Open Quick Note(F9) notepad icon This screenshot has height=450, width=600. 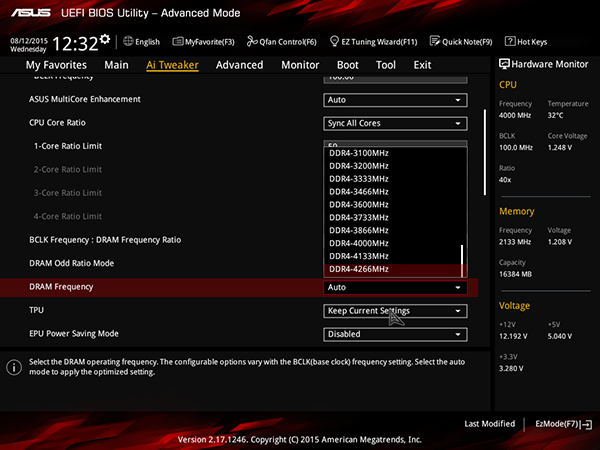click(435, 41)
